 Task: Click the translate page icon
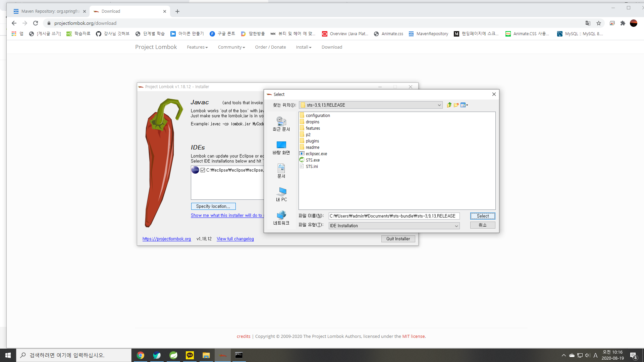pyautogui.click(x=588, y=23)
